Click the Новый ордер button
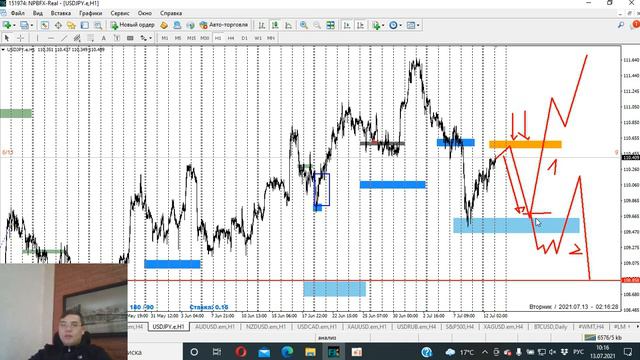This screenshot has width=640, height=360. 133,25
